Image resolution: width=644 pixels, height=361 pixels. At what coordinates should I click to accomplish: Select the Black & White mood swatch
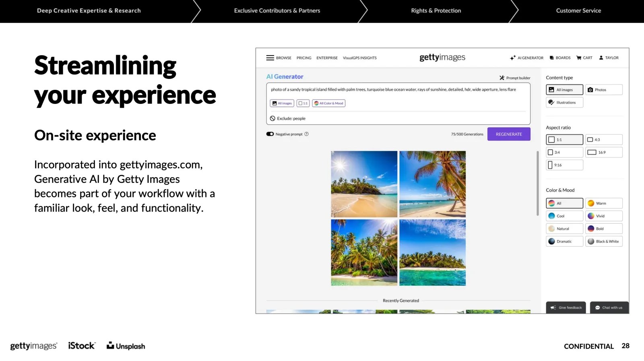604,241
